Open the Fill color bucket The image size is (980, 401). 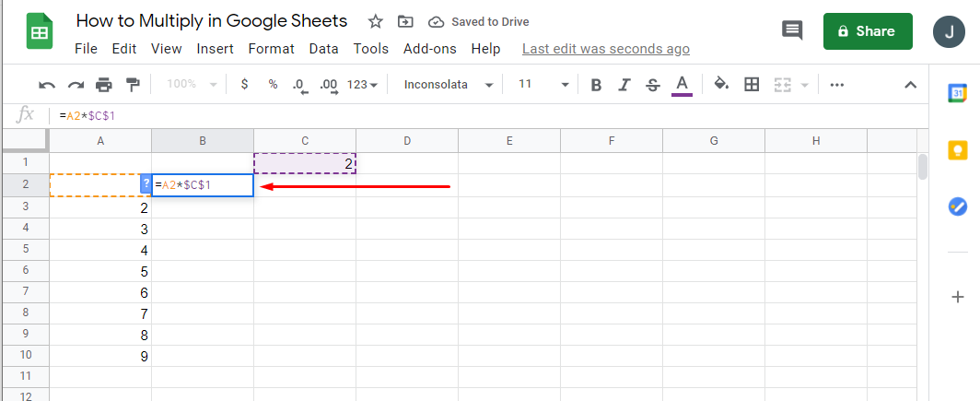[x=721, y=85]
